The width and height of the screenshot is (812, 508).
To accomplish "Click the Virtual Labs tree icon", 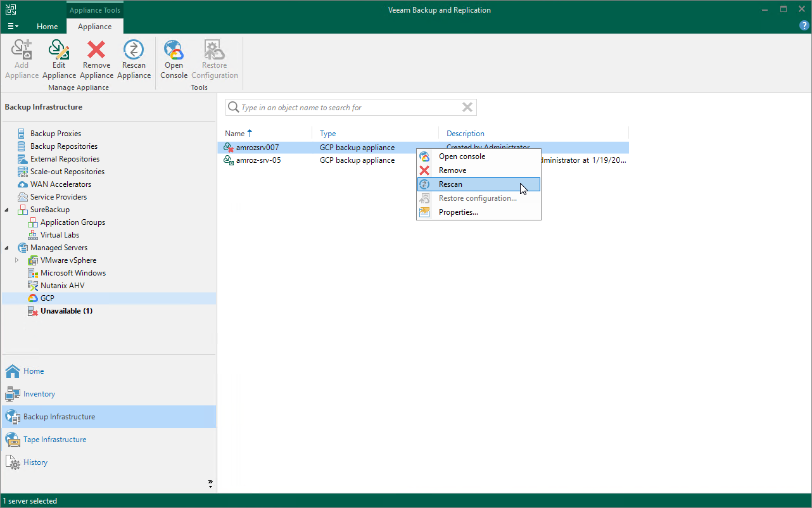I will (x=33, y=235).
